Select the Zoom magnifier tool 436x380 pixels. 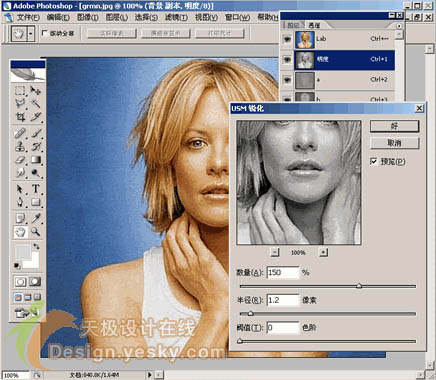(36, 232)
